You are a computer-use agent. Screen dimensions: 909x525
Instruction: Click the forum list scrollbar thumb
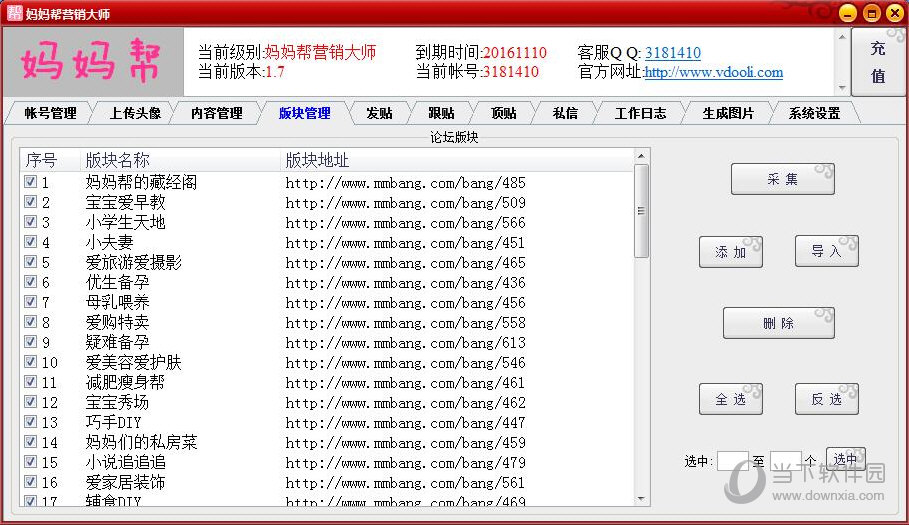click(641, 211)
